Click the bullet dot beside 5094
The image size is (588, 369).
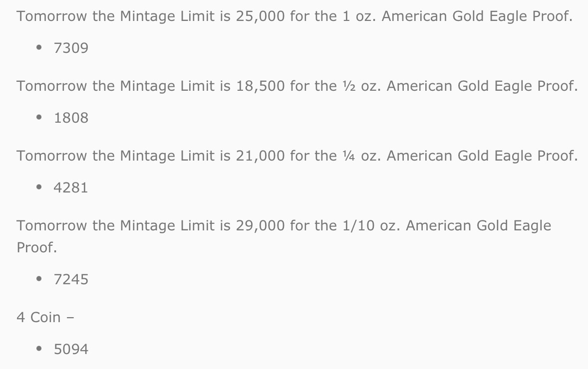tap(39, 349)
